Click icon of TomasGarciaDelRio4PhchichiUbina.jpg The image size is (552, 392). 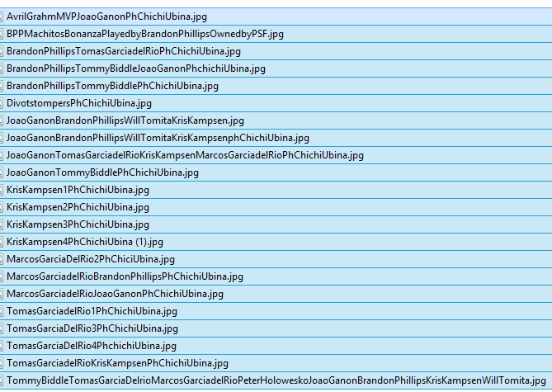(x=2, y=346)
